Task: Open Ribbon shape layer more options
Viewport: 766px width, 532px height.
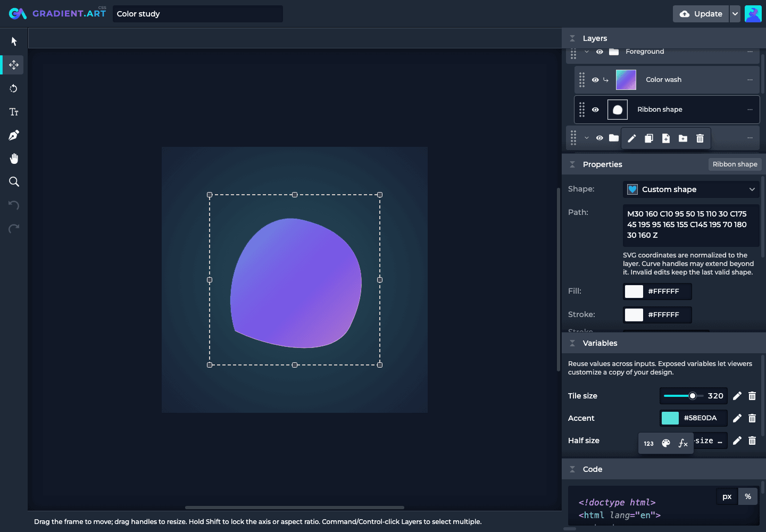Action: click(x=750, y=110)
